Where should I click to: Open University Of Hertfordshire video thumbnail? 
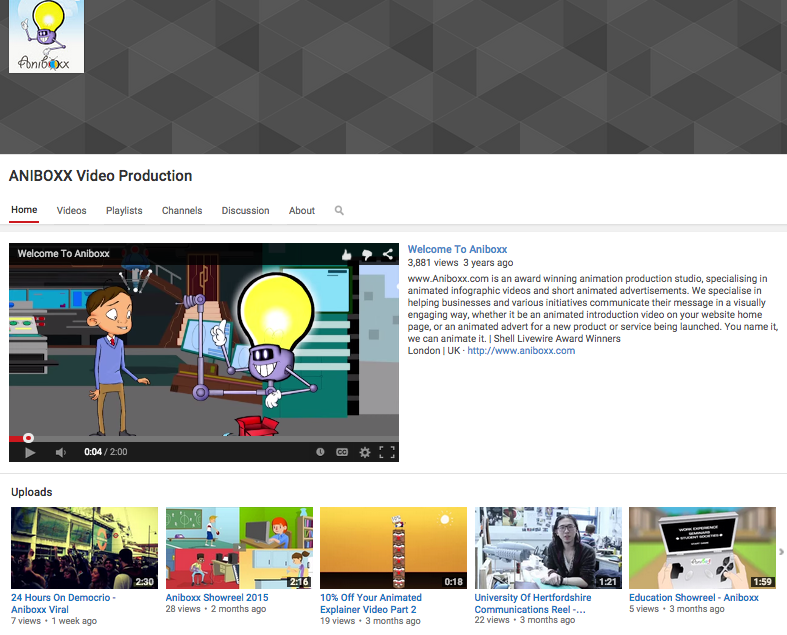(548, 548)
